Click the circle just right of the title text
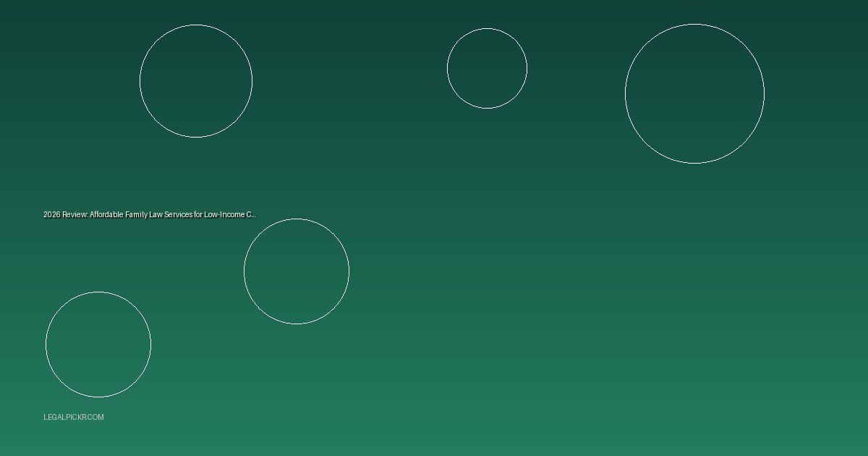This screenshot has height=456, width=868. point(297,271)
